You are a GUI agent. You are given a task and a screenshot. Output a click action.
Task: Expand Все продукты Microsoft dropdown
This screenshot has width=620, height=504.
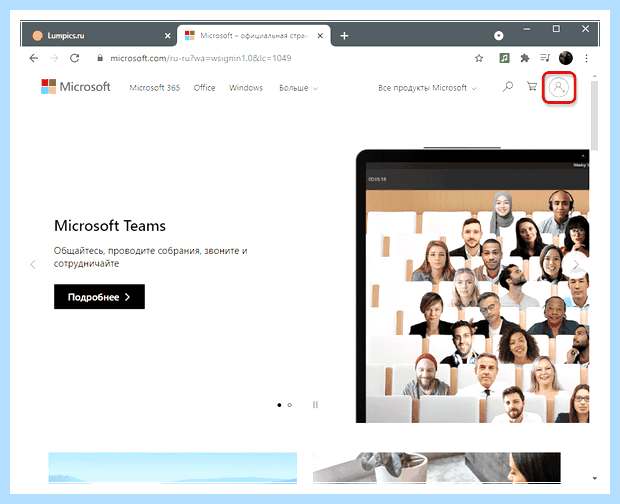pos(427,88)
